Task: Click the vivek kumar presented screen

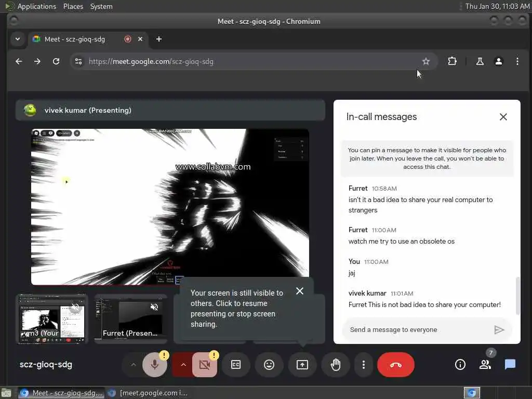Action: [x=170, y=207]
